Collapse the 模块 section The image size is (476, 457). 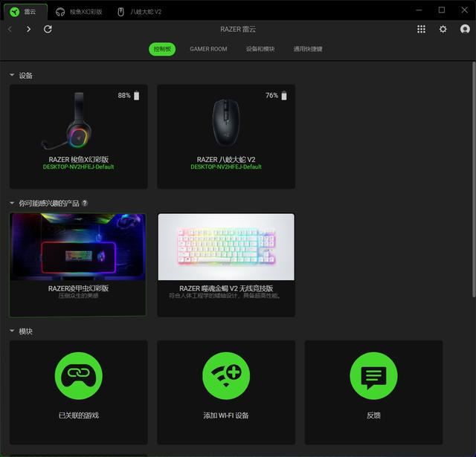[12, 331]
